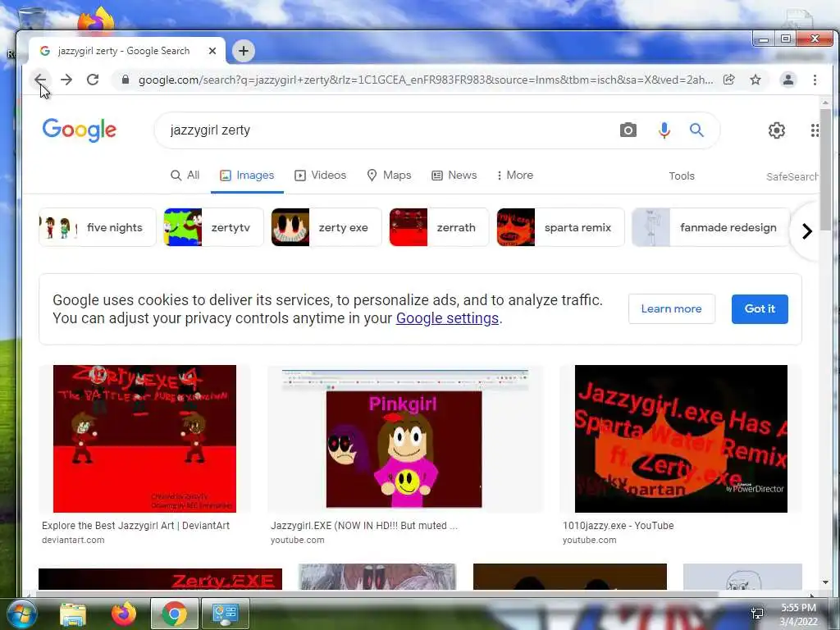Open the Control Panel taskbar icon
The height and width of the screenshot is (630, 840).
pyautogui.click(x=225, y=614)
